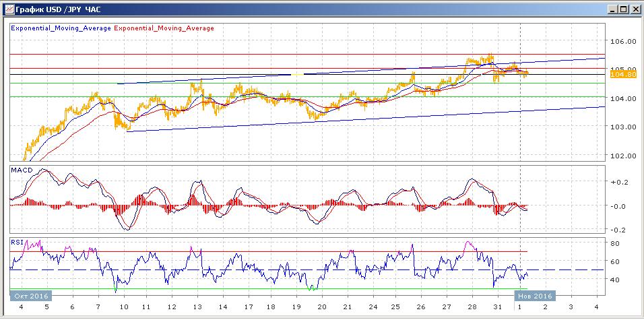
Task: Close the USD/JPY chart window
Action: click(x=635, y=9)
